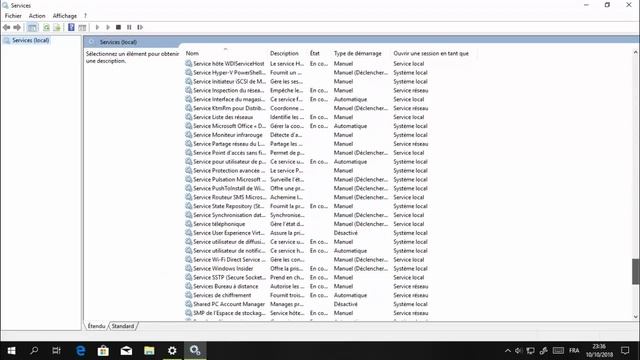The height and width of the screenshot is (360, 640).
Task: Open Mail app from taskbar
Action: point(126,351)
